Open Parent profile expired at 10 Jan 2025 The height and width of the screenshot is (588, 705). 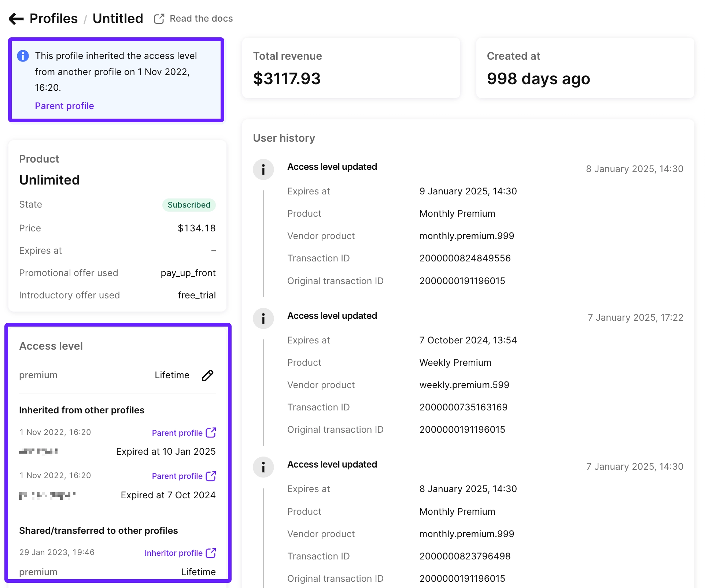pos(177,433)
